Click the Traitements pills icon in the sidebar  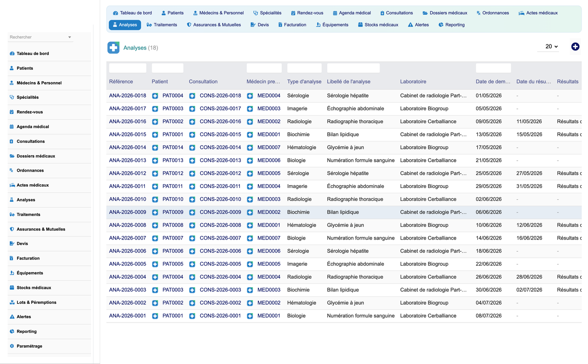coord(12,214)
